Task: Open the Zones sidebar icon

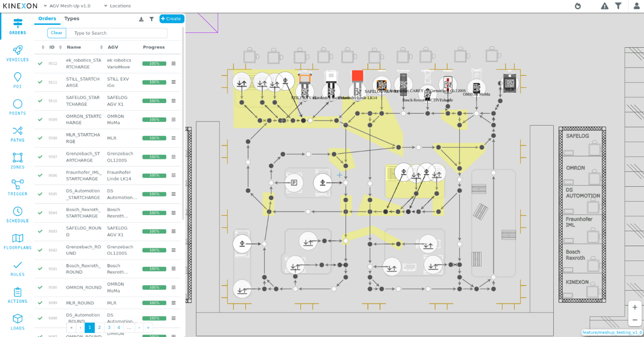Action: click(18, 161)
